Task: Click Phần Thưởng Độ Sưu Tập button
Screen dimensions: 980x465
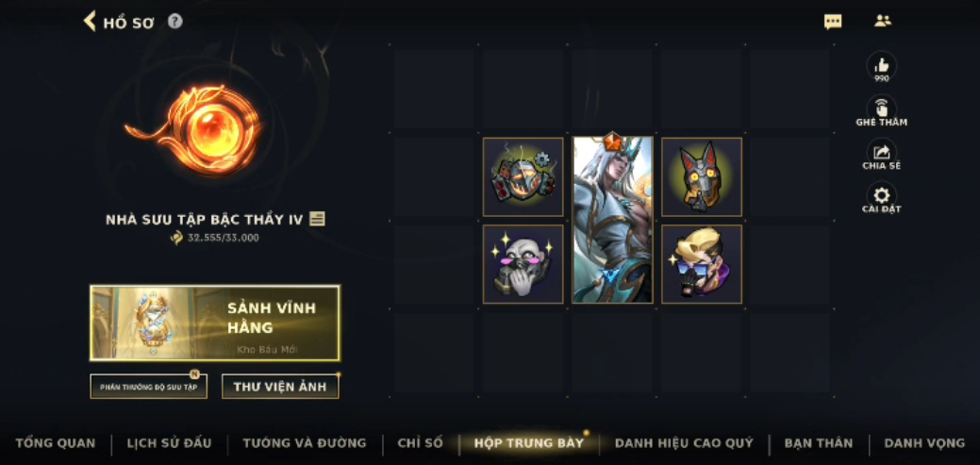Action: tap(149, 387)
